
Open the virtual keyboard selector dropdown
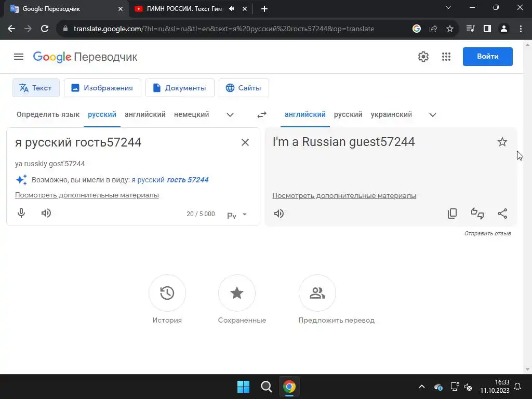pos(244,215)
